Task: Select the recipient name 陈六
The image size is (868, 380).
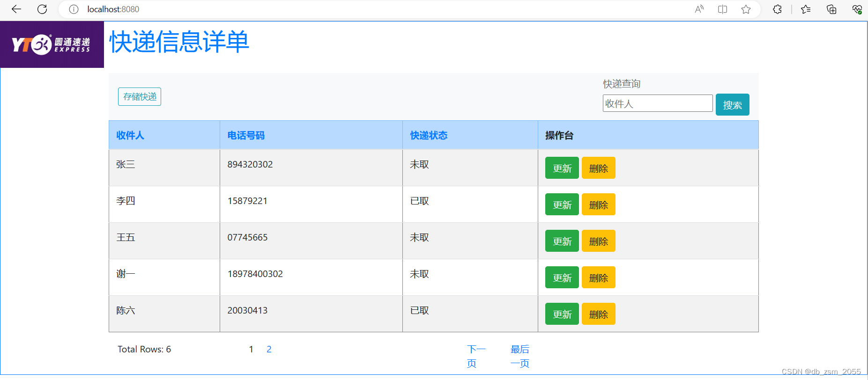Action: click(126, 310)
